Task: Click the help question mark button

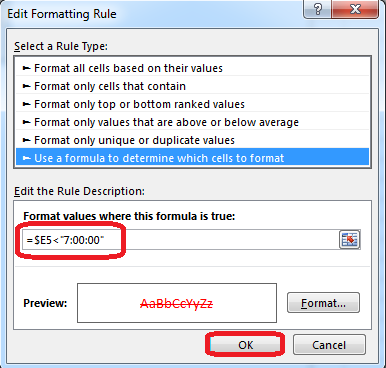Action: (x=318, y=9)
